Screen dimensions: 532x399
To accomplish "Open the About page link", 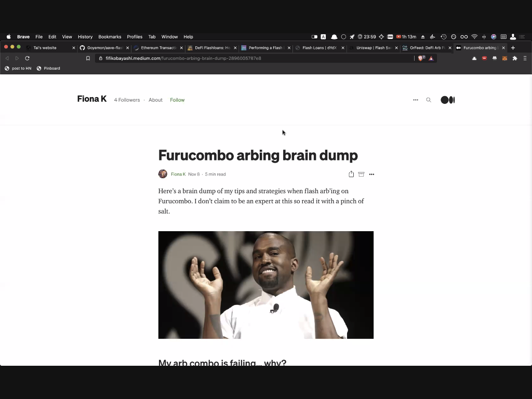I will coord(155,100).
